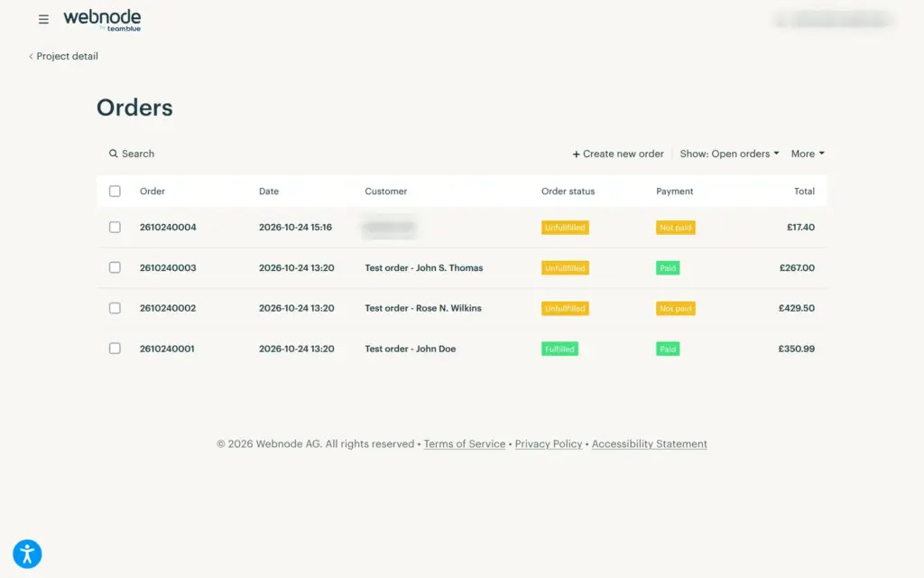924x578 pixels.
Task: Create new order
Action: [x=617, y=154]
